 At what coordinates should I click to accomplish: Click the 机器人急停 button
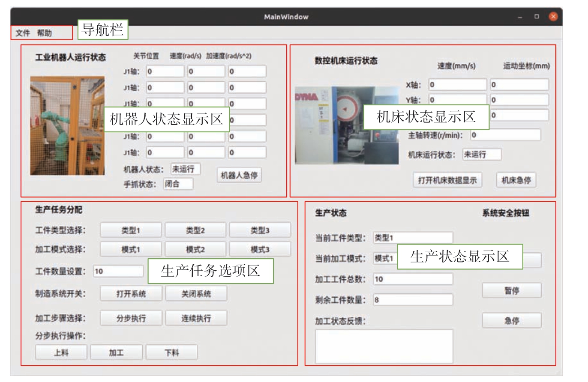point(239,175)
